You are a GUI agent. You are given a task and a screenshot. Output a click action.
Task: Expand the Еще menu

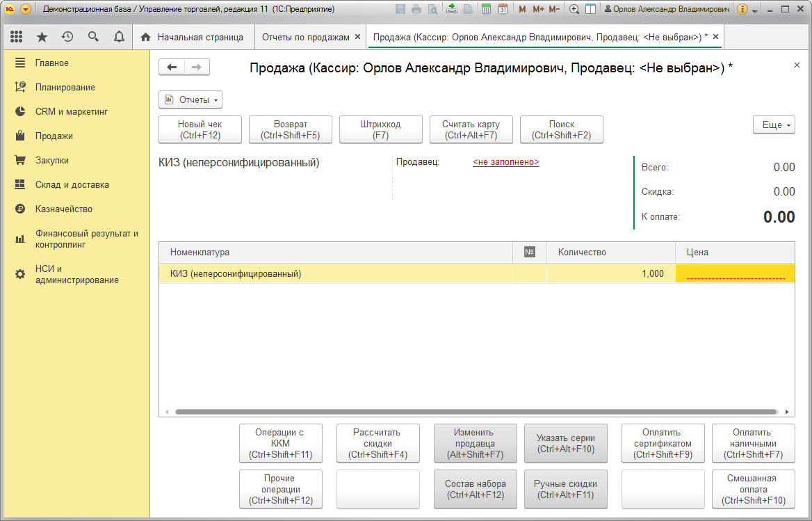coord(774,125)
